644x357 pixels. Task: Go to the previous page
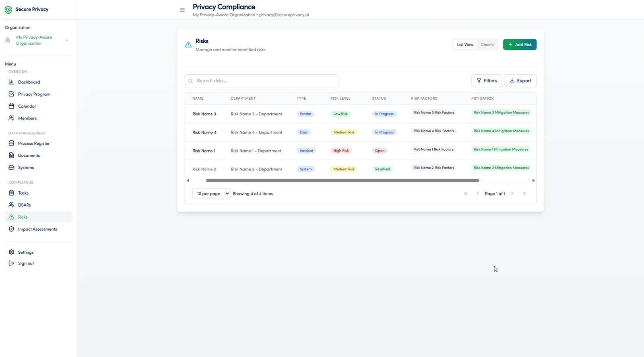pyautogui.click(x=478, y=194)
